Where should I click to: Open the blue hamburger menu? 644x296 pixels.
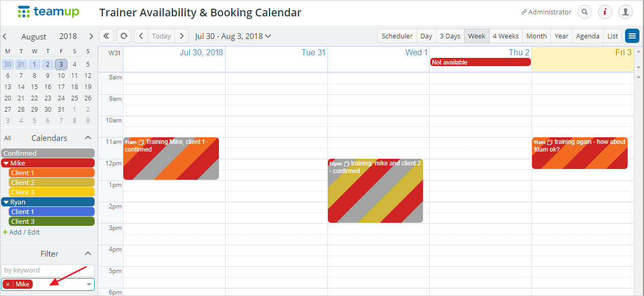[632, 36]
